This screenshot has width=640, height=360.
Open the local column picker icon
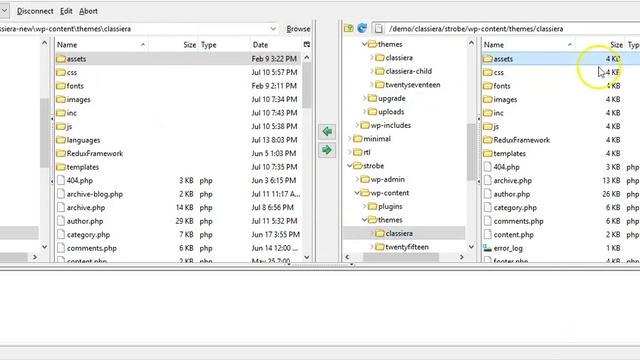[307, 44]
